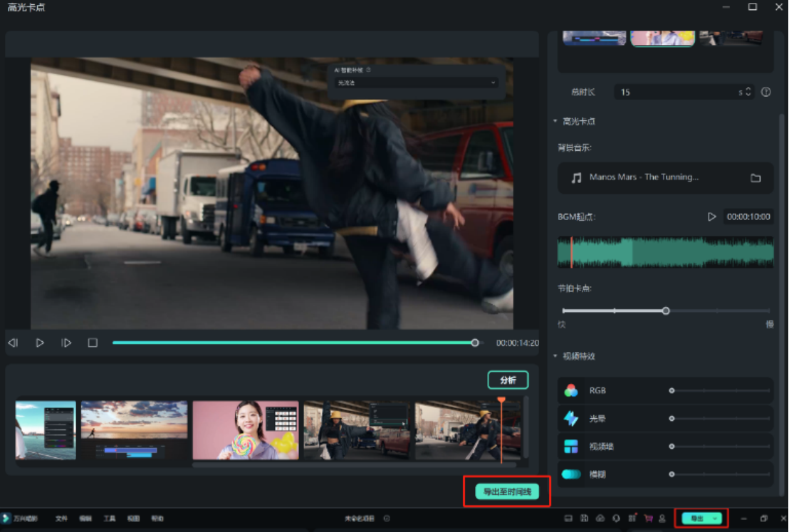The image size is (789, 532).
Task: Open the 工具 menu
Action: 109,518
